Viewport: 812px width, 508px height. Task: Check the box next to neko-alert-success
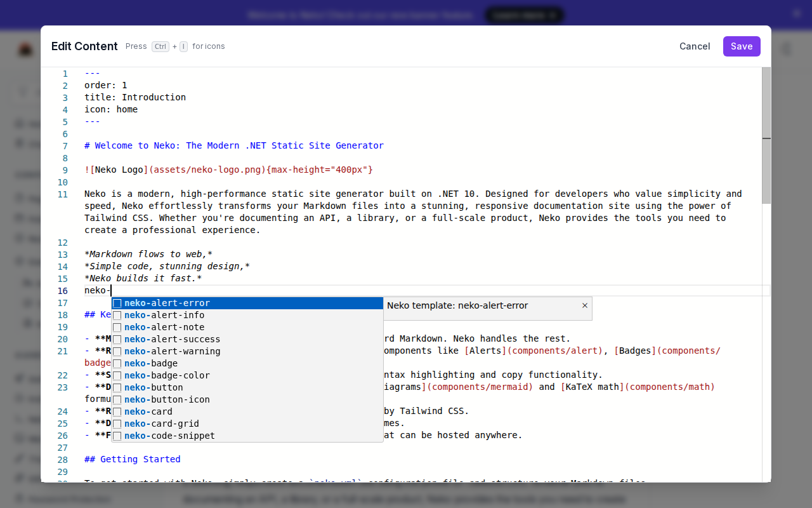(117, 339)
